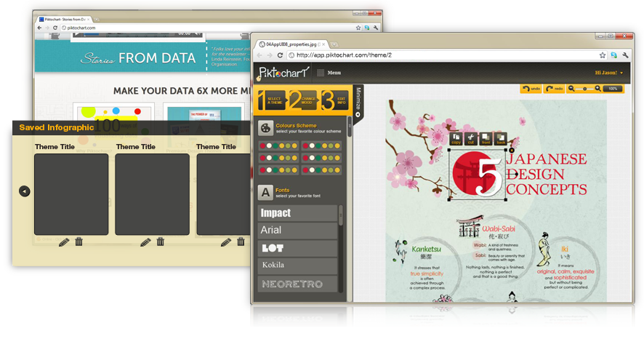The width and height of the screenshot is (644, 339).
Task: Select the LOT font
Action: tap(297, 248)
